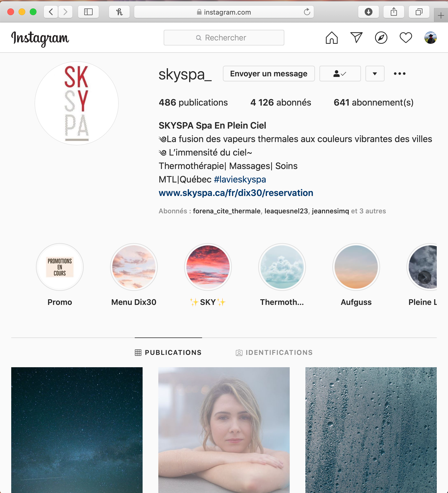Focus the Rechercher search field
The image size is (448, 493).
[x=224, y=38]
